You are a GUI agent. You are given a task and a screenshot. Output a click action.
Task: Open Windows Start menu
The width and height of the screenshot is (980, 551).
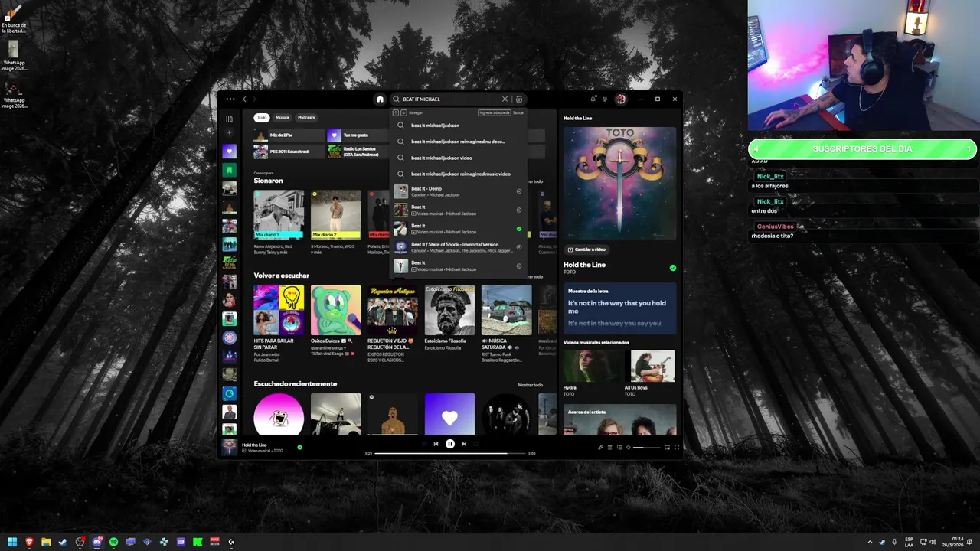click(12, 542)
